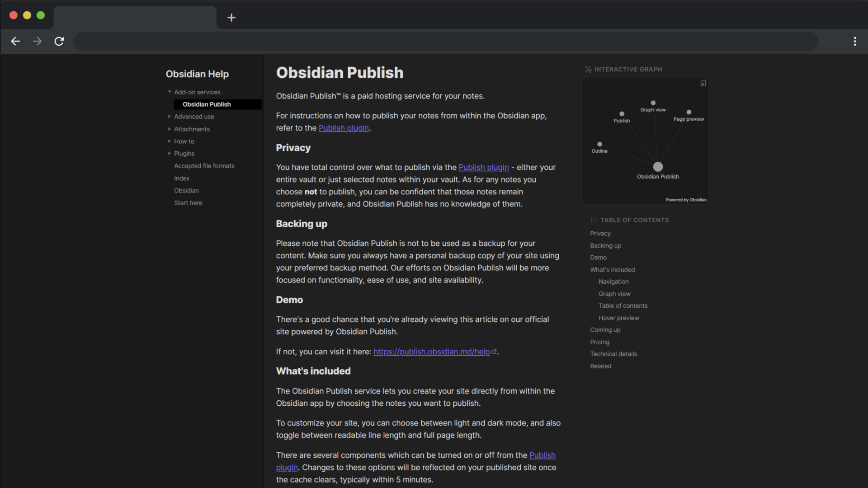This screenshot has height=488, width=868.
Task: Click the browser address bar
Action: (x=445, y=42)
